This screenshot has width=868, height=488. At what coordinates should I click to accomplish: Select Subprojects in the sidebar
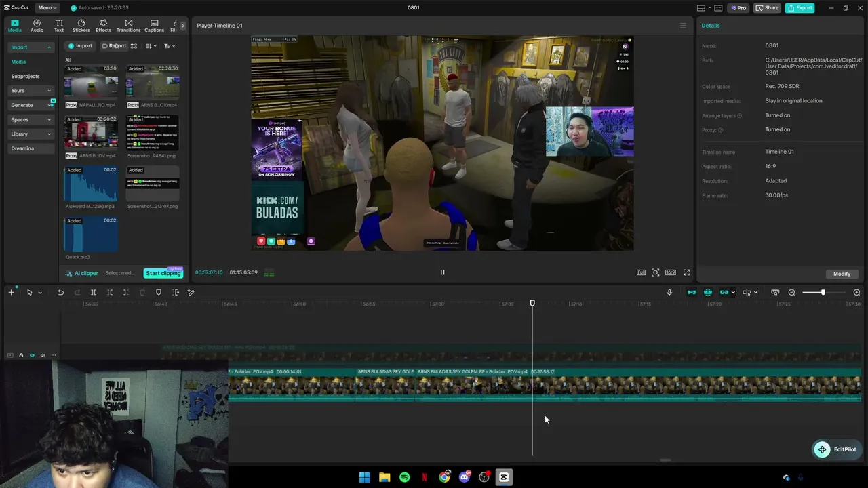(x=25, y=76)
